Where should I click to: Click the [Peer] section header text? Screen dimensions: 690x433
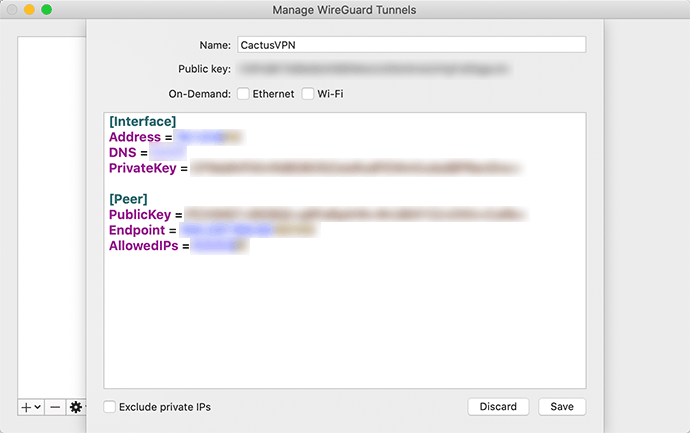coord(128,199)
